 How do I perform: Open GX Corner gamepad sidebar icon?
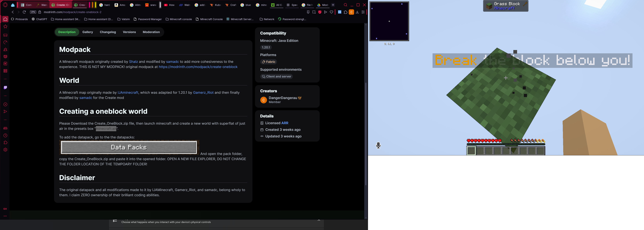[5, 35]
